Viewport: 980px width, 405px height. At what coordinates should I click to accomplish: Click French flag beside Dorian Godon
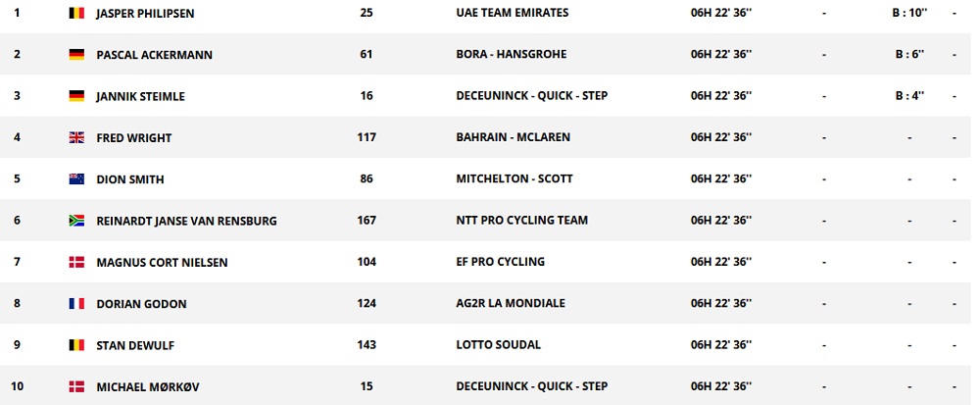point(75,304)
